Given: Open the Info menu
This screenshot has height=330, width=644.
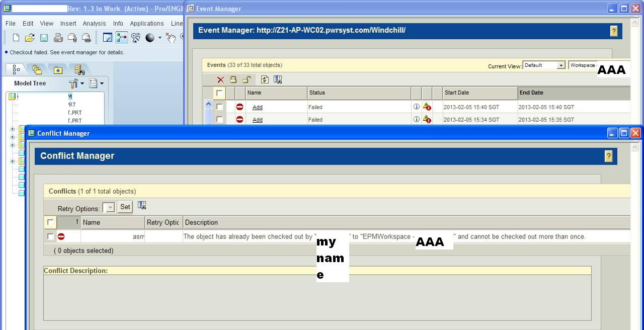Looking at the screenshot, I should (118, 23).
